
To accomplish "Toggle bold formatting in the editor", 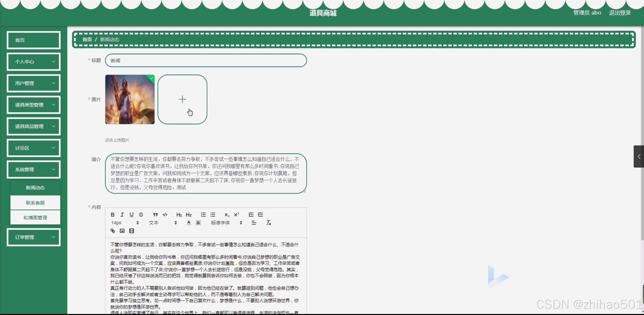I will point(112,214).
